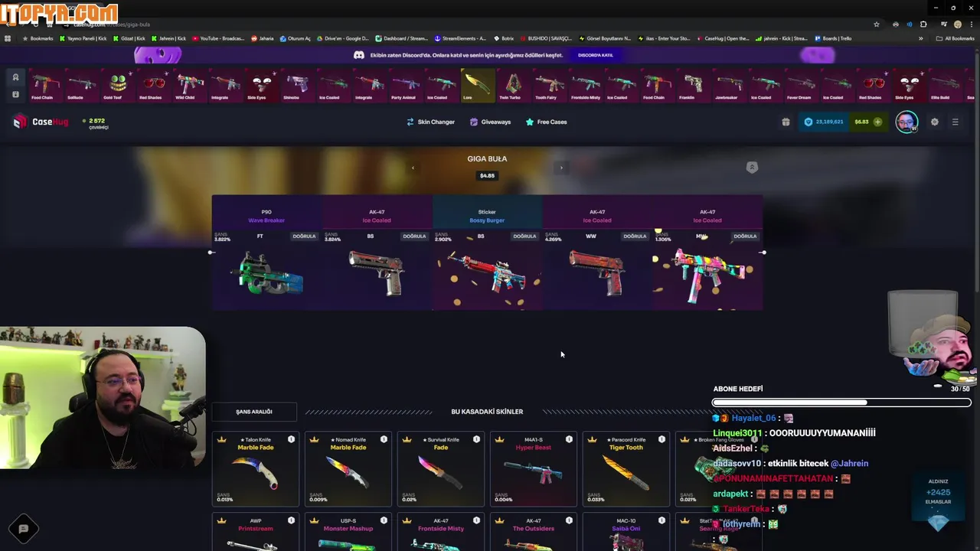
Task: Click the Gold Toof live drop item
Action: click(117, 86)
